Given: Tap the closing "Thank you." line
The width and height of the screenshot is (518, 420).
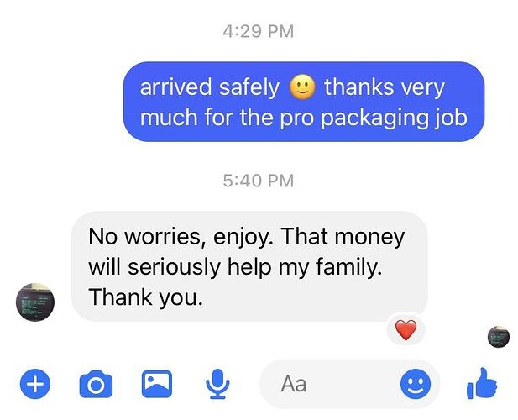Looking at the screenshot, I should pos(146,297).
